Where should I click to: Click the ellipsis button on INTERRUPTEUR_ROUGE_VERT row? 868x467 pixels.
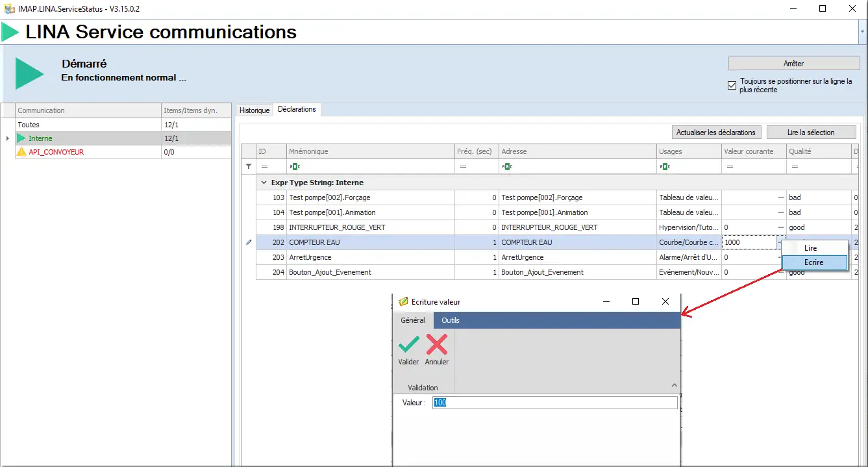click(x=781, y=227)
